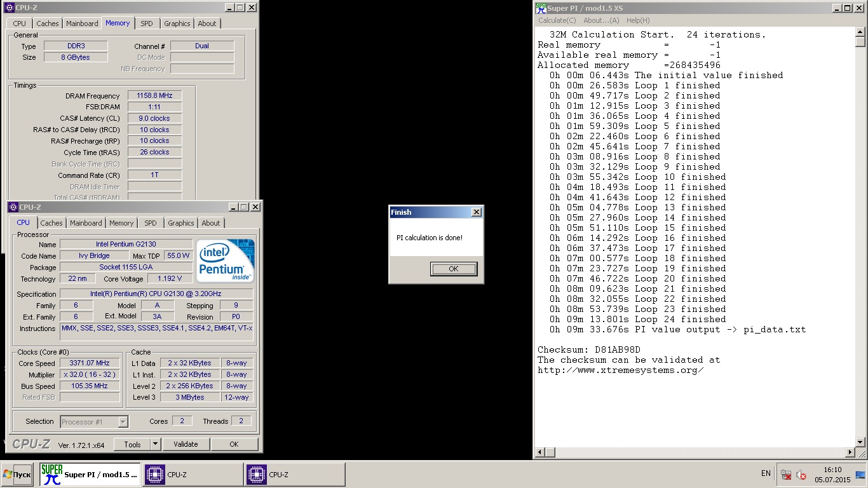Click the Package value Socket 1155 LGA

click(126, 267)
